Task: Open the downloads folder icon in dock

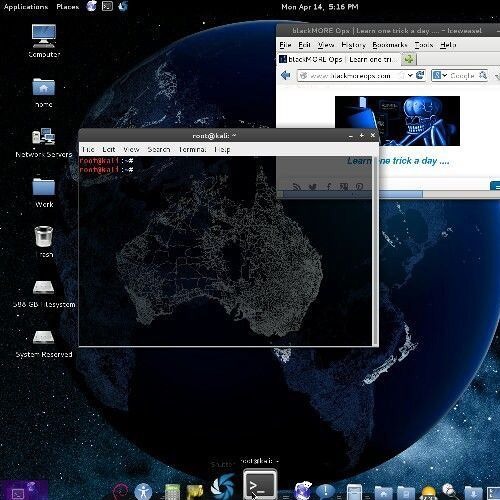Action: pyautogui.click(x=473, y=493)
